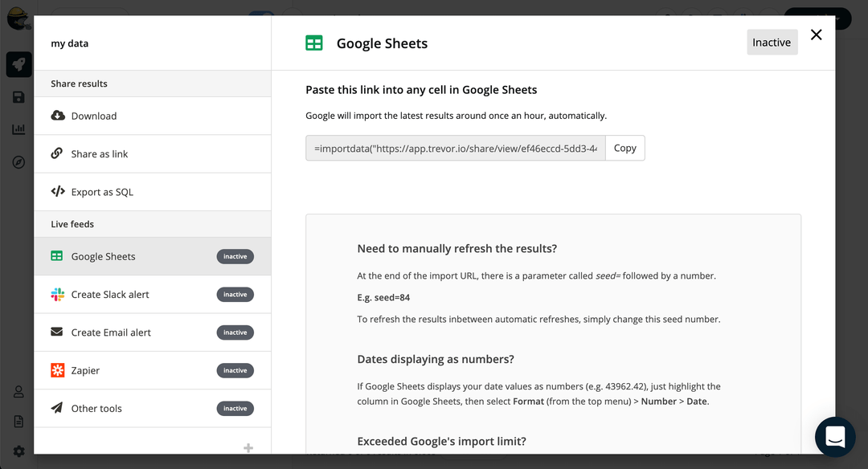Select the Slack icon next to Create Slack alert

click(x=56, y=294)
